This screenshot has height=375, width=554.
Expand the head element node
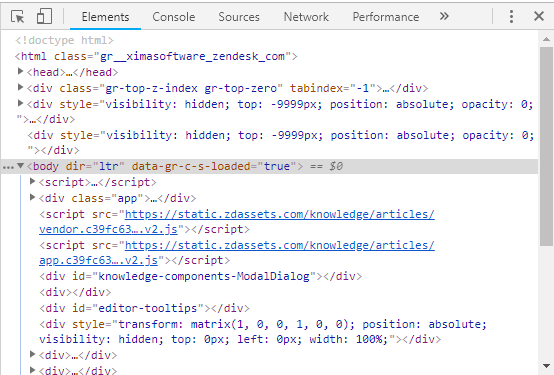(20, 72)
